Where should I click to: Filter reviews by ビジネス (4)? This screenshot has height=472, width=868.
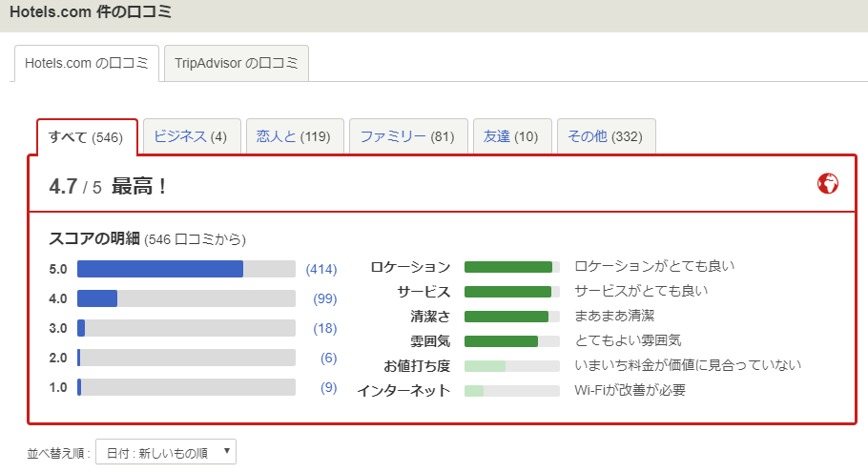190,137
